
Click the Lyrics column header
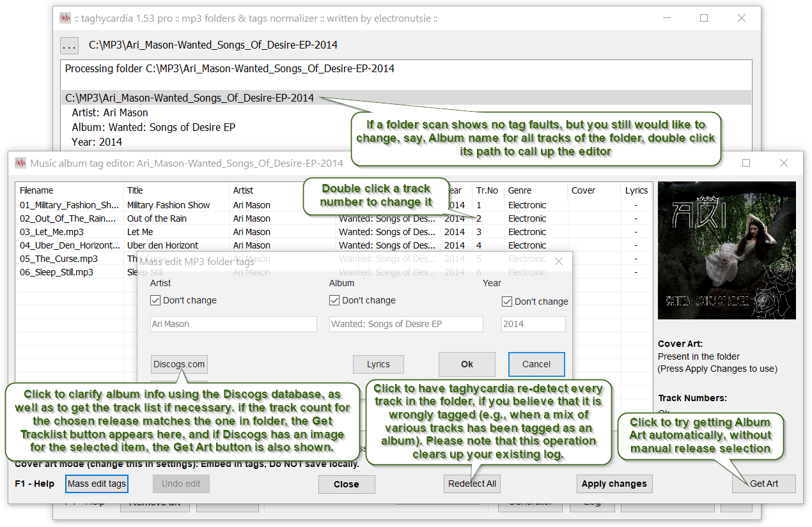click(x=636, y=190)
